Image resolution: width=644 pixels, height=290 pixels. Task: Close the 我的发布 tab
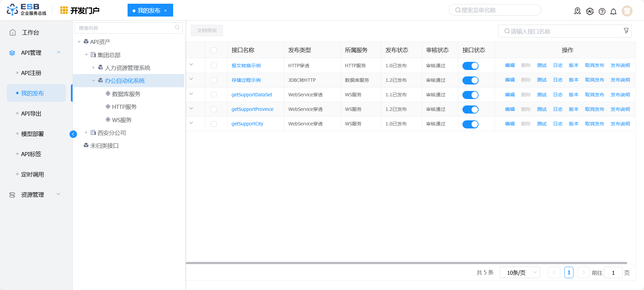tap(165, 10)
